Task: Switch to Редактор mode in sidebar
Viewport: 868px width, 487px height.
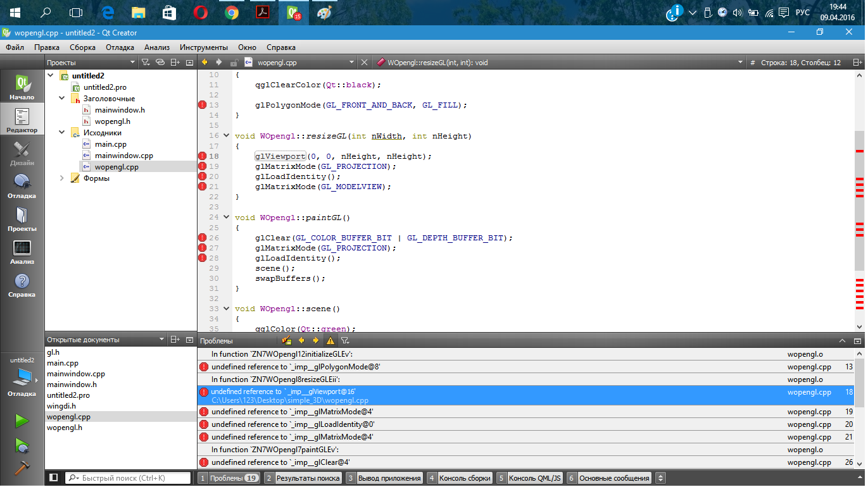Action: coord(22,119)
